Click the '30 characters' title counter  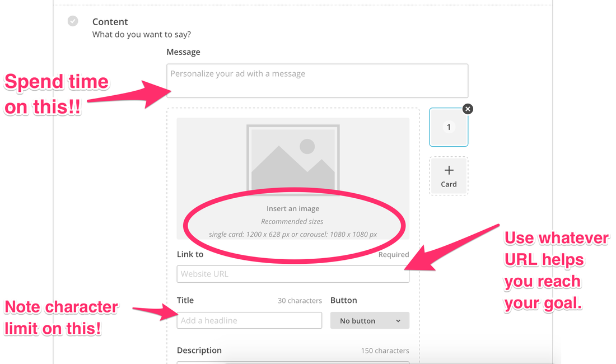click(300, 301)
